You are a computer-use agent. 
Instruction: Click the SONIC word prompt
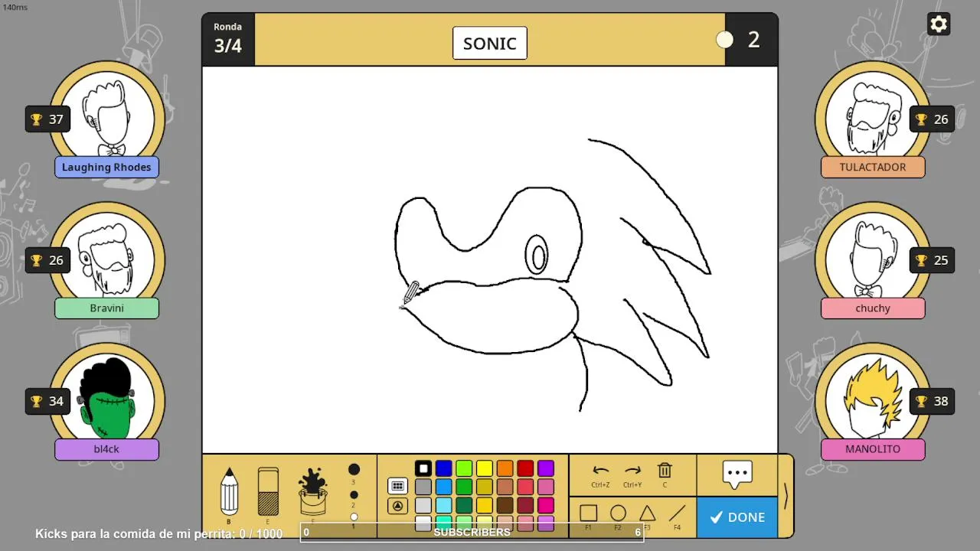(x=490, y=44)
